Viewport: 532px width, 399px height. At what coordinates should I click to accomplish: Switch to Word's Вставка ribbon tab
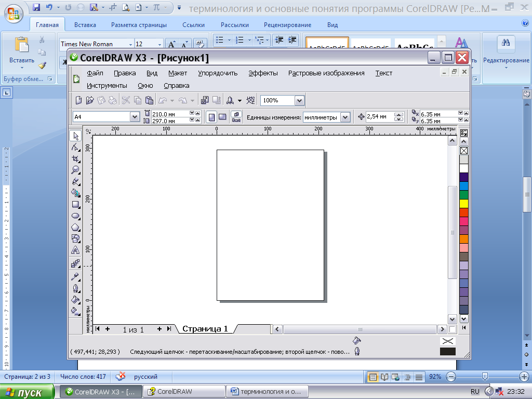click(x=85, y=25)
